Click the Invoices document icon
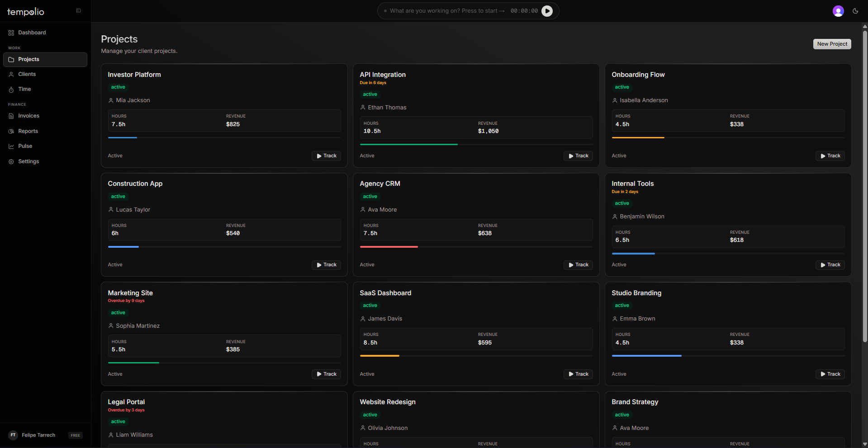This screenshot has width=868, height=448. tap(11, 116)
